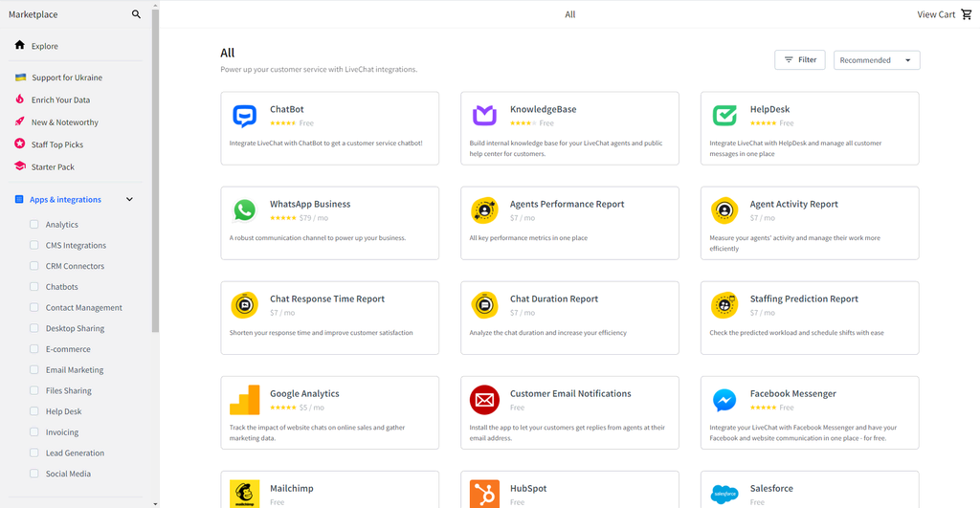Screen dimensions: 980x508
Task: Click the Google Analytics orange bars logo
Action: [244, 401]
